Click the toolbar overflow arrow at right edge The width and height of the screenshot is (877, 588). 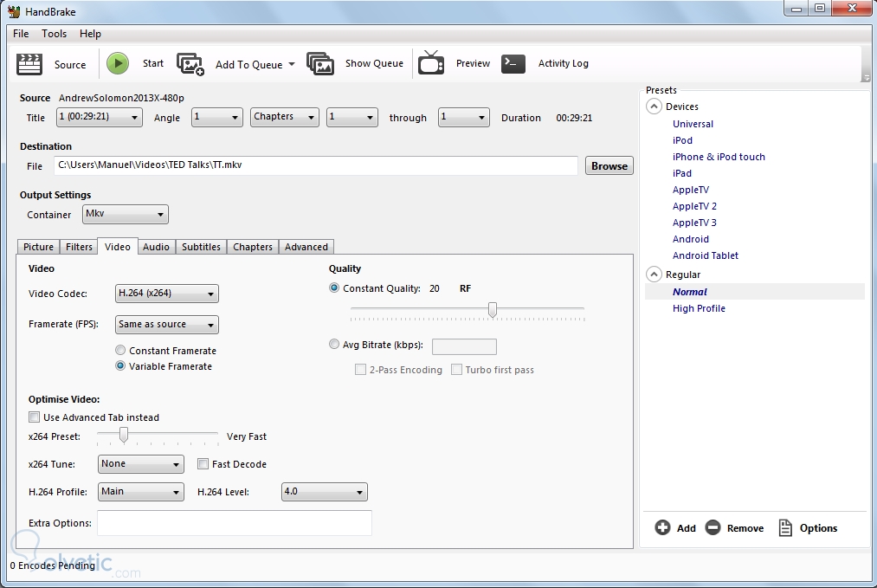coord(866,77)
